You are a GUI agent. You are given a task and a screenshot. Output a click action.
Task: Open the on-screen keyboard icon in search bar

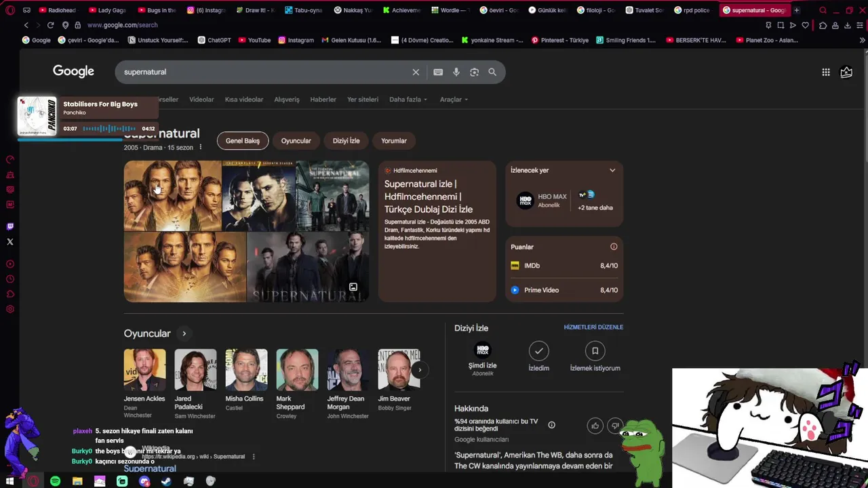pos(438,72)
